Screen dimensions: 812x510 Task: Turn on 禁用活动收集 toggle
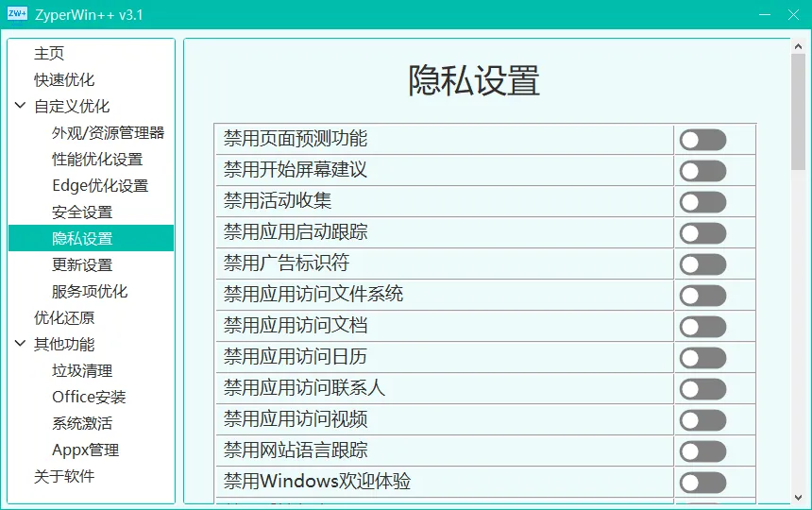point(702,202)
